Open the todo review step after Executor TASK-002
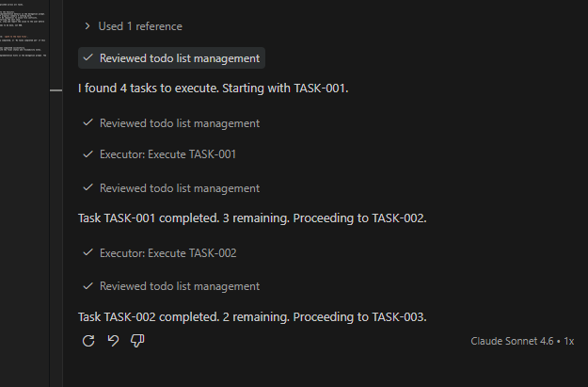Viewport: 588px width, 387px height. point(179,286)
